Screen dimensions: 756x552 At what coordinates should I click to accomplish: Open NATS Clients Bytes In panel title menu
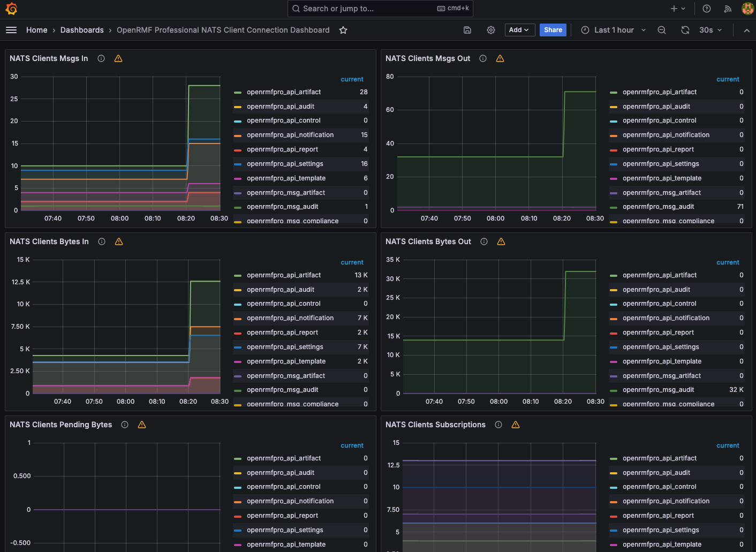(x=49, y=241)
